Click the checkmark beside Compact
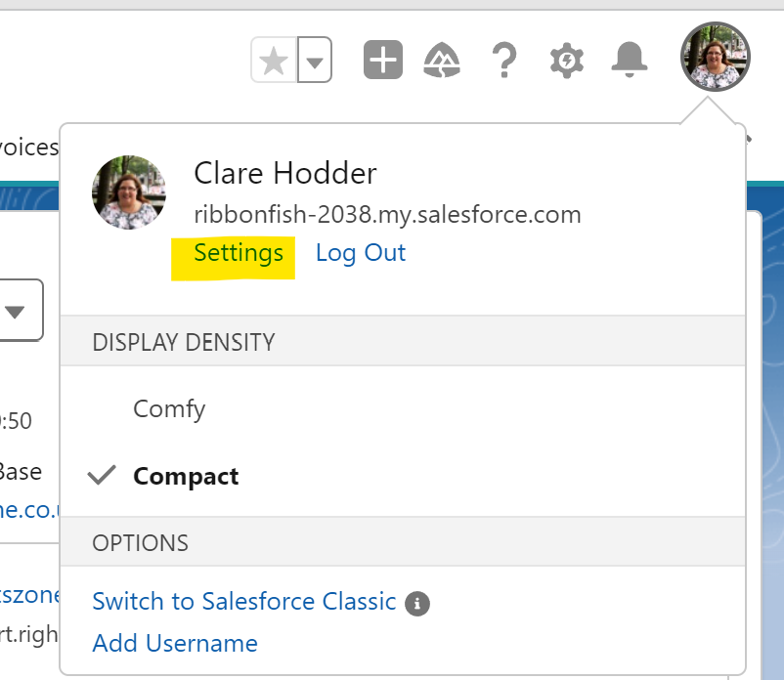784x680 pixels. 102,476
